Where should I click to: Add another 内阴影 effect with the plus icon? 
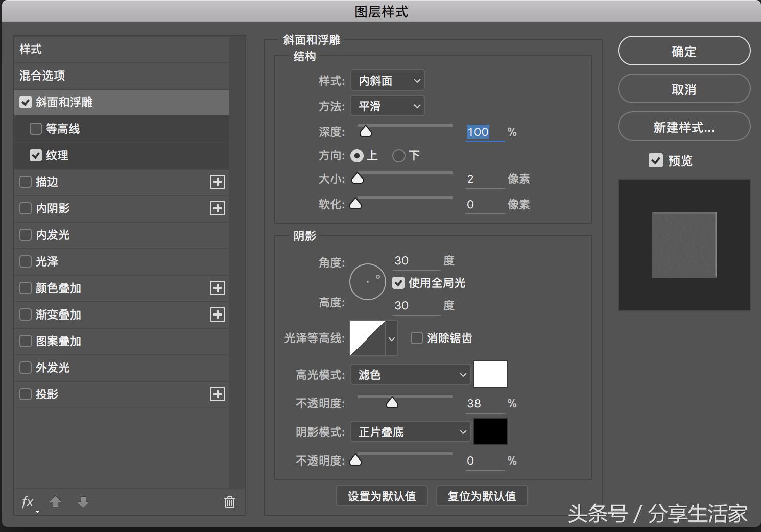[218, 208]
